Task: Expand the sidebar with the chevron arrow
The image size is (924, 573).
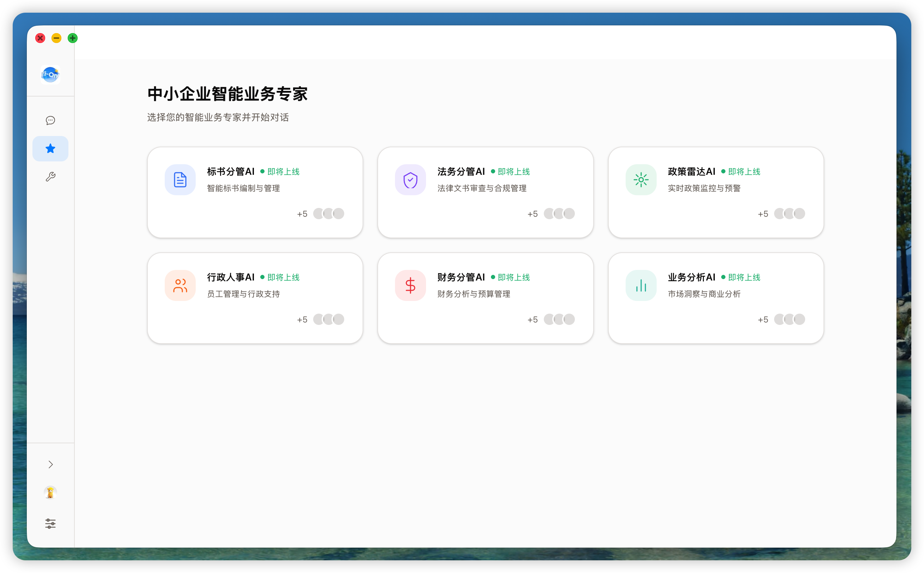Action: point(50,464)
